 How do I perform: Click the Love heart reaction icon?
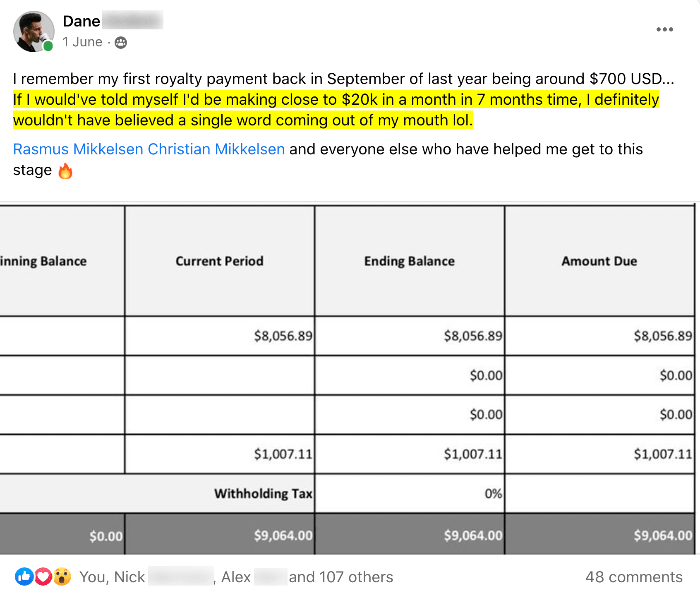pyautogui.click(x=43, y=576)
